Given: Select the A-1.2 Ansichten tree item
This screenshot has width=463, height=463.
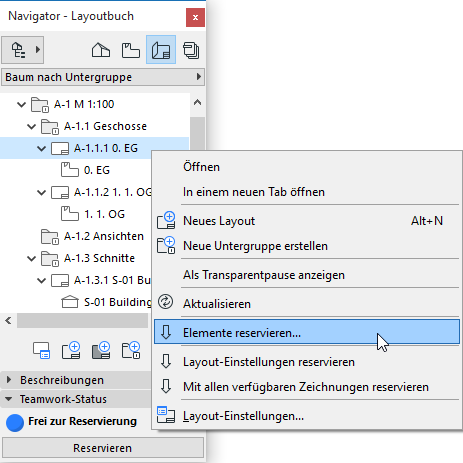Looking at the screenshot, I should click(104, 236).
